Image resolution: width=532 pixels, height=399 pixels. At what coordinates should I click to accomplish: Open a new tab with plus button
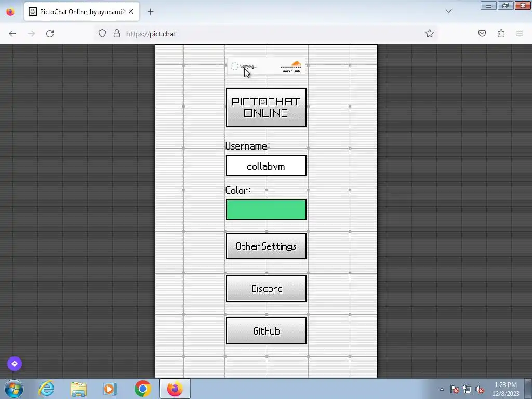[x=150, y=12]
